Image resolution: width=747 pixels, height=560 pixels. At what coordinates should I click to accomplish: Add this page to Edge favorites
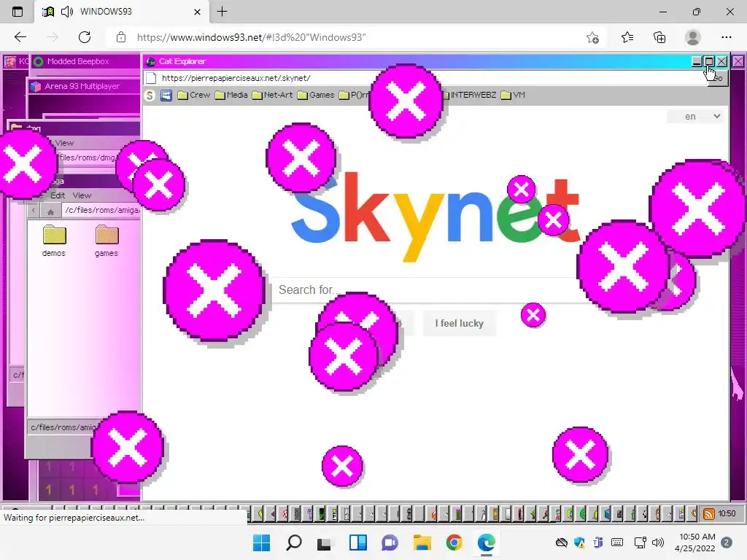coord(592,37)
